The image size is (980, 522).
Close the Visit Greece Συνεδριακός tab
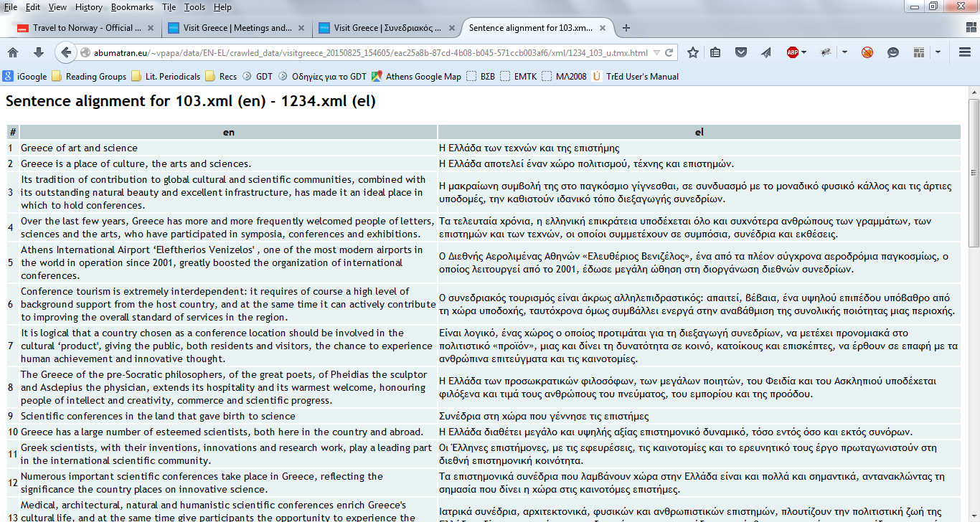tap(452, 29)
